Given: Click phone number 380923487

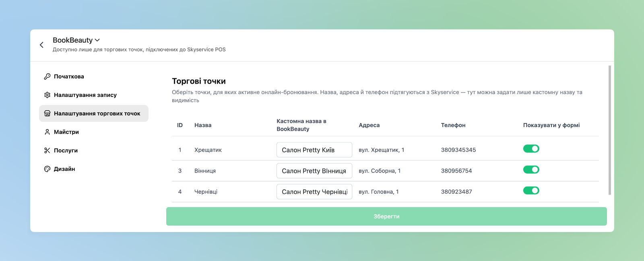Looking at the screenshot, I should 456,192.
